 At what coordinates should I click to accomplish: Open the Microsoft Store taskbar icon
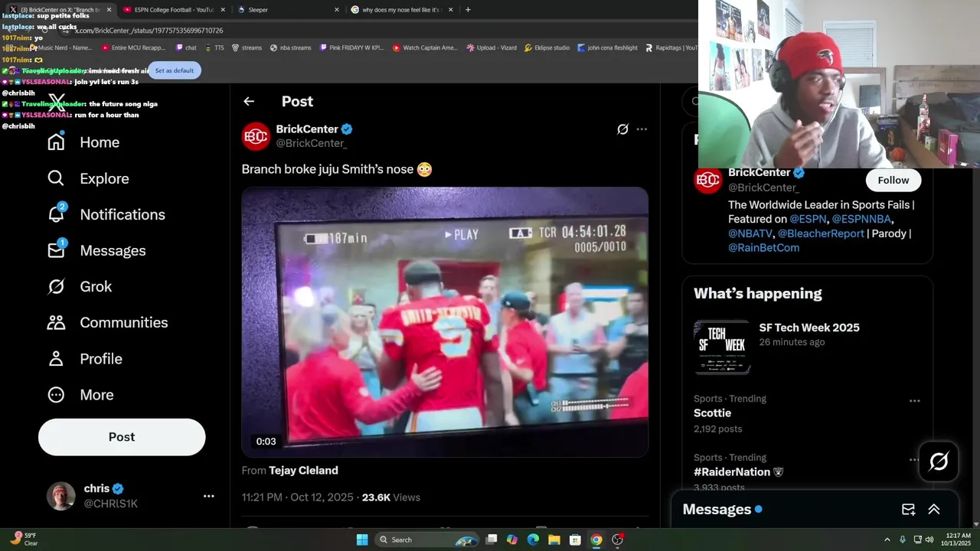(x=575, y=540)
